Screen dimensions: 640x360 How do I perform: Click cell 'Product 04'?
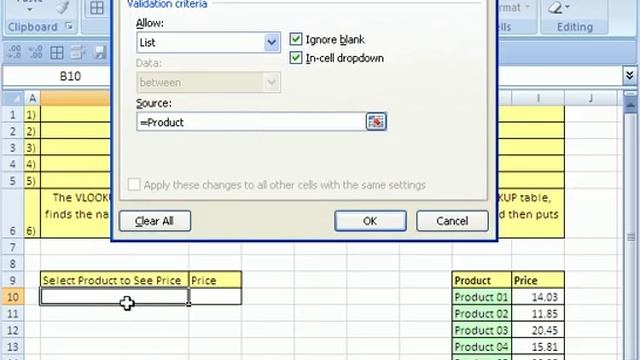[482, 347]
